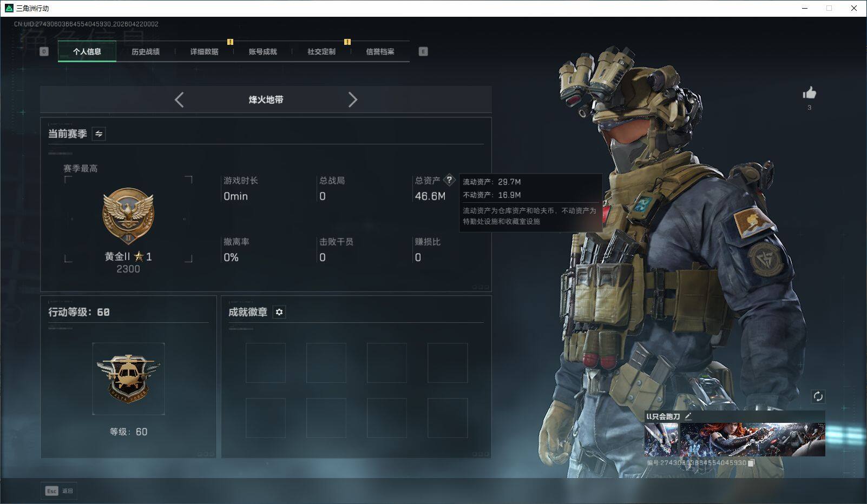This screenshot has width=867, height=504.
Task: Switch to the 个人信息 tab
Action: [x=87, y=51]
